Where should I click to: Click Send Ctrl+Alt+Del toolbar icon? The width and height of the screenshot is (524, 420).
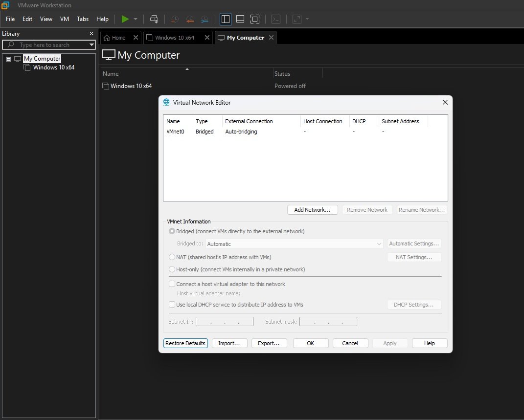coord(154,19)
